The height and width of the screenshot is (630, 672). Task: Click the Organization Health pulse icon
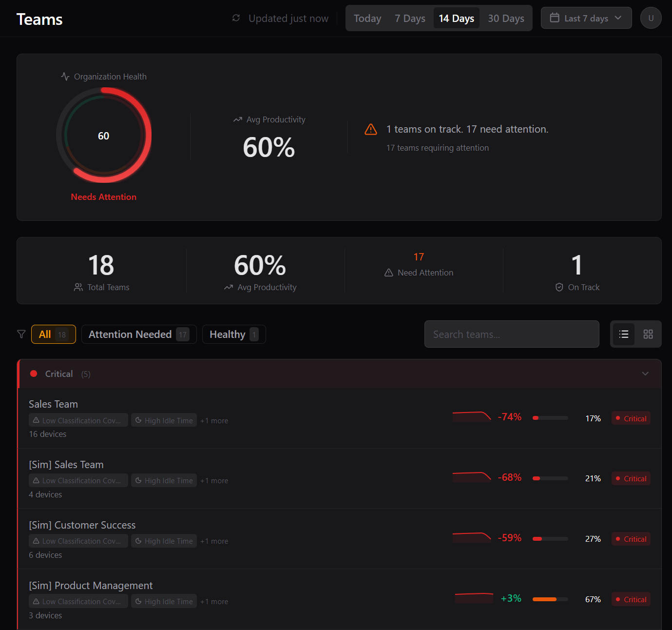point(65,77)
